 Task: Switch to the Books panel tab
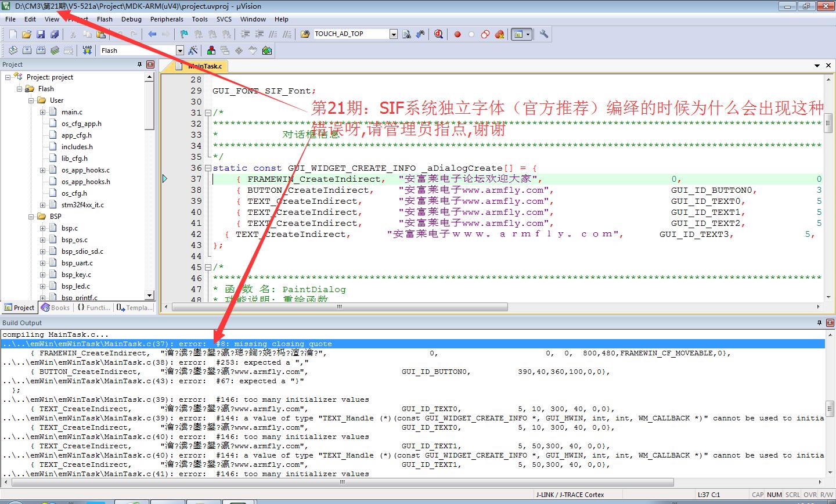(55, 308)
